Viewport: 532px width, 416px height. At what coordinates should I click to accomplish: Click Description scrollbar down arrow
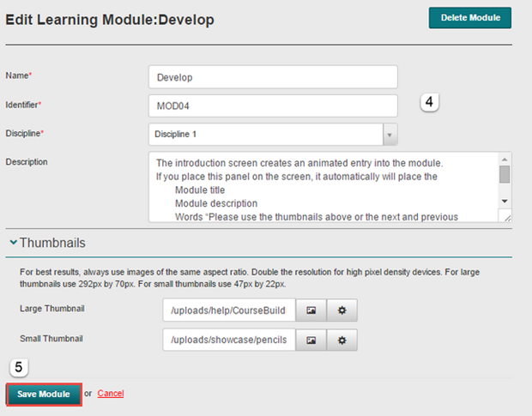(x=505, y=202)
